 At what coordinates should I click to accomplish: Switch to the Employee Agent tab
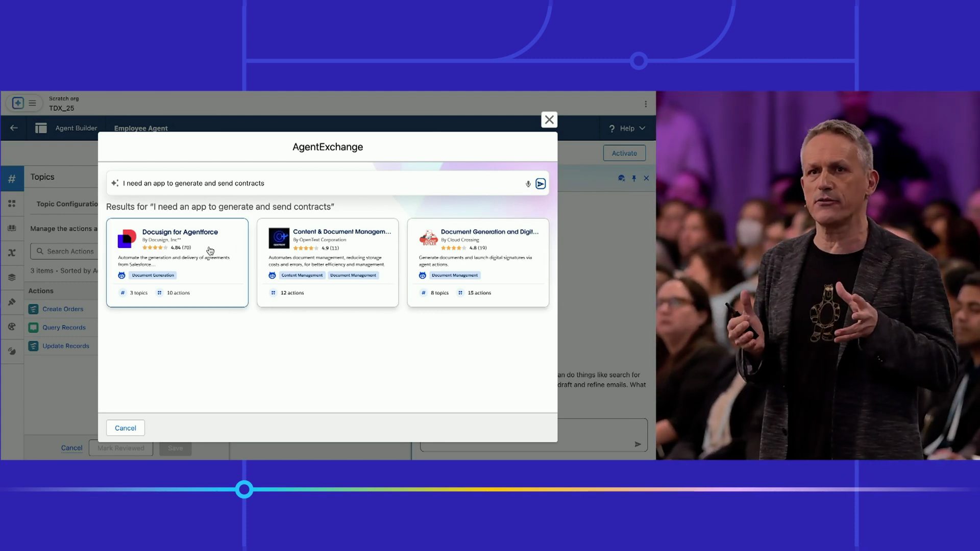141,129
